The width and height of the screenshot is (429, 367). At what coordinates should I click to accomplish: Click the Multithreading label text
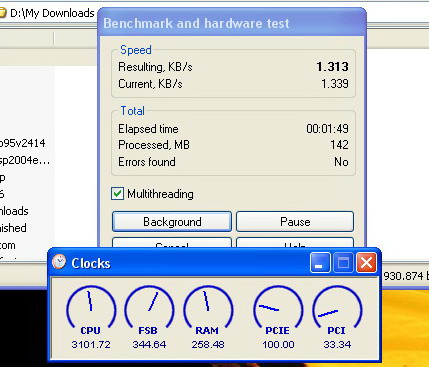point(160,194)
